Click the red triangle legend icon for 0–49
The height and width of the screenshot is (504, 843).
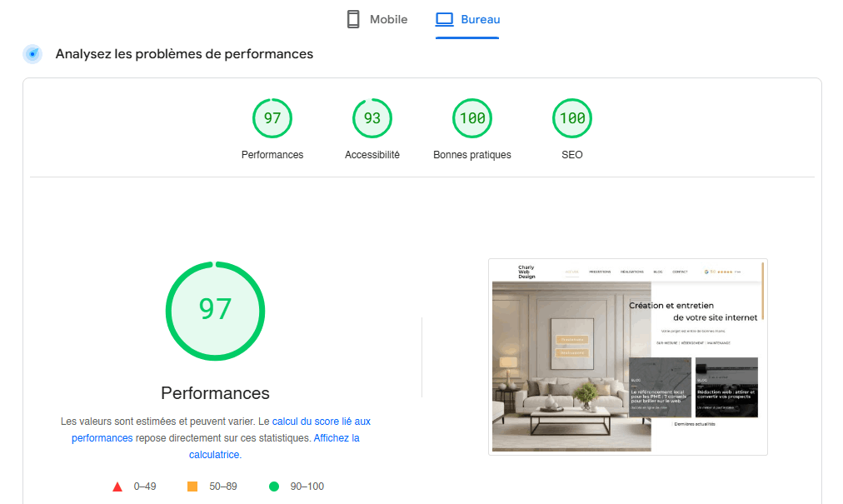tap(117, 486)
